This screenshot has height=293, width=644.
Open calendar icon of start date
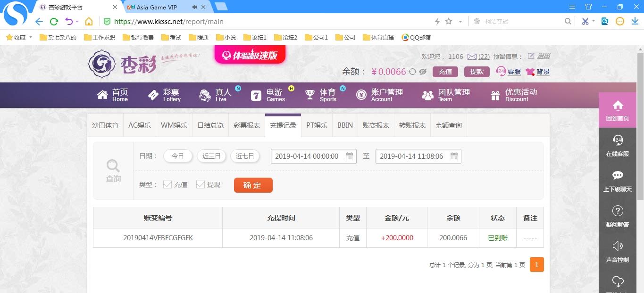tap(349, 156)
